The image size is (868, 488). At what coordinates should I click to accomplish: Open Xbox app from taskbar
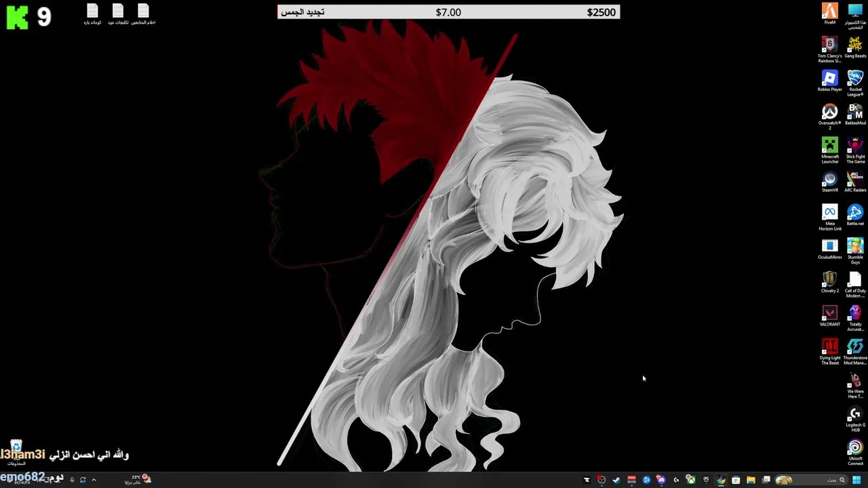coord(690,480)
